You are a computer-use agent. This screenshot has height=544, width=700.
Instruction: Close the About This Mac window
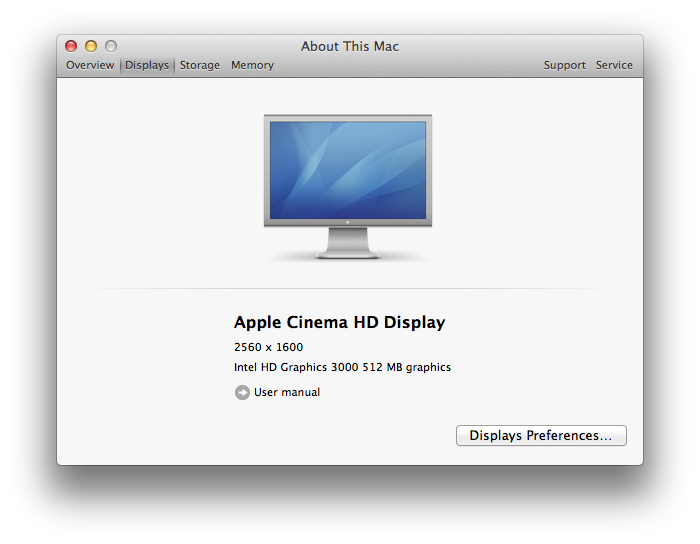[x=71, y=46]
